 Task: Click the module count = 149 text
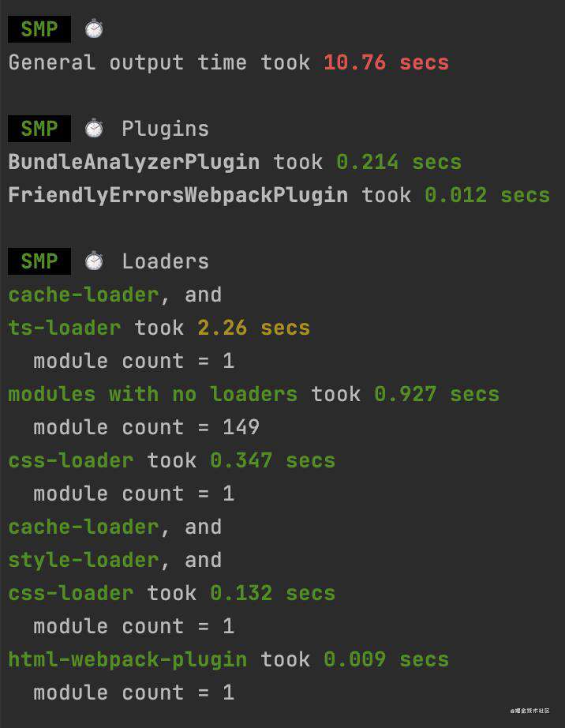147,427
